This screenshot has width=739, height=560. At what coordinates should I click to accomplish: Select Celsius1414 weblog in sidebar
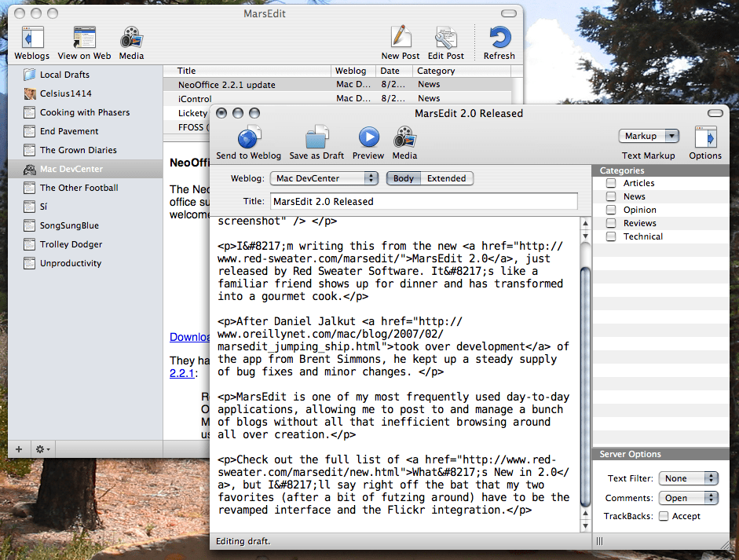tap(86, 93)
